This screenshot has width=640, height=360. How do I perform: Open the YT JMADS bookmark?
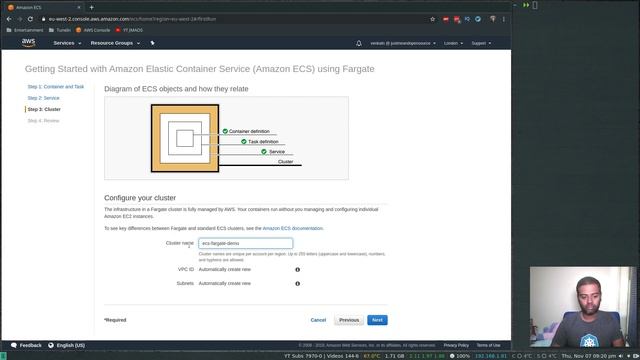[x=129, y=30]
